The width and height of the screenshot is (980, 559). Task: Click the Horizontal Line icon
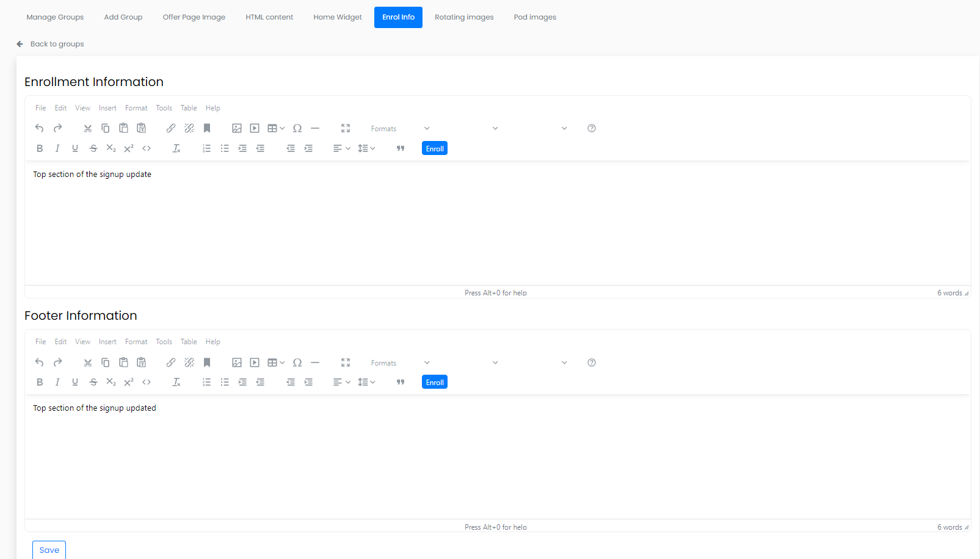315,128
